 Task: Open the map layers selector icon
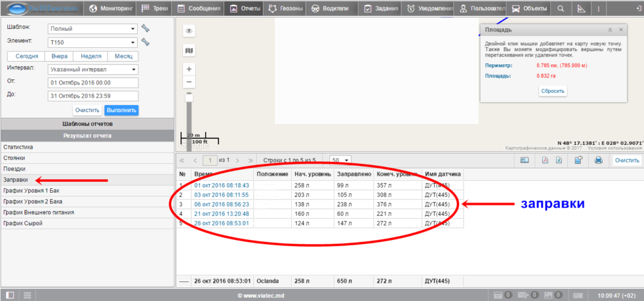coord(189,50)
